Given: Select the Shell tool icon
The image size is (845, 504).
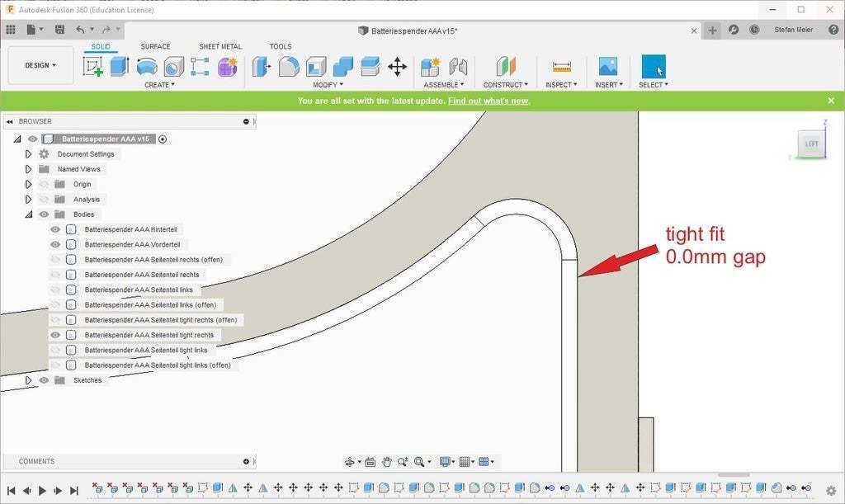Looking at the screenshot, I should coord(316,67).
